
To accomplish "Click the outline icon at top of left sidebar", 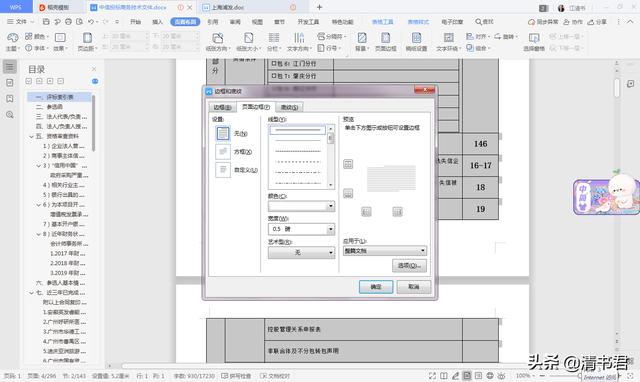I will coord(10,67).
